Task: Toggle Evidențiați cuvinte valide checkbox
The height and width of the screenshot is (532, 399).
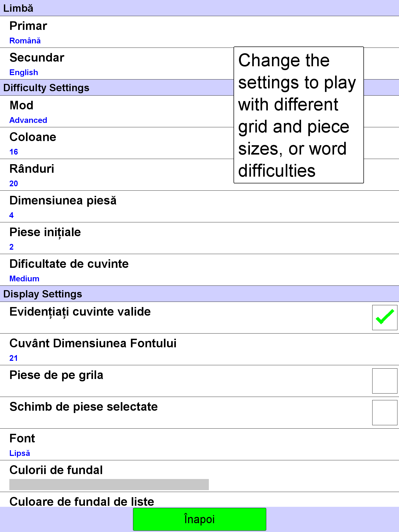Action: pos(385,317)
